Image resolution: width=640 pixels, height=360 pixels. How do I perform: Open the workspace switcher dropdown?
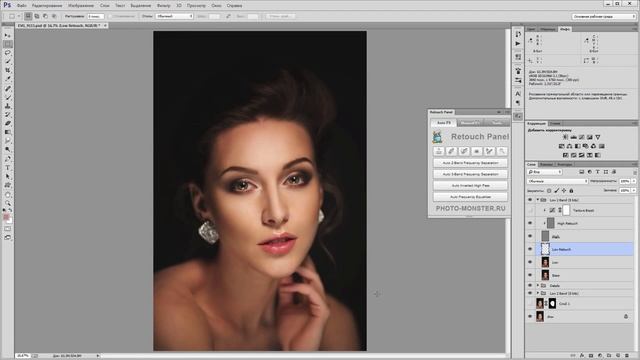[604, 16]
